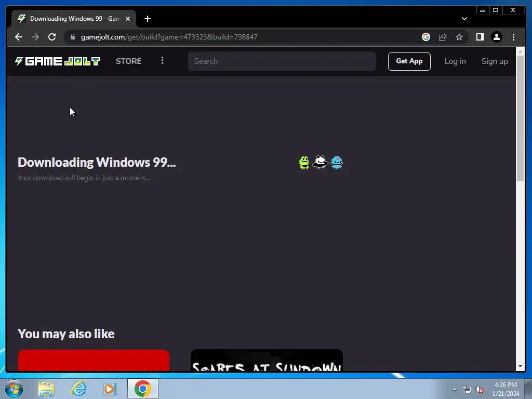
Task: Launch Internet Explorer from taskbar
Action: coord(79,389)
